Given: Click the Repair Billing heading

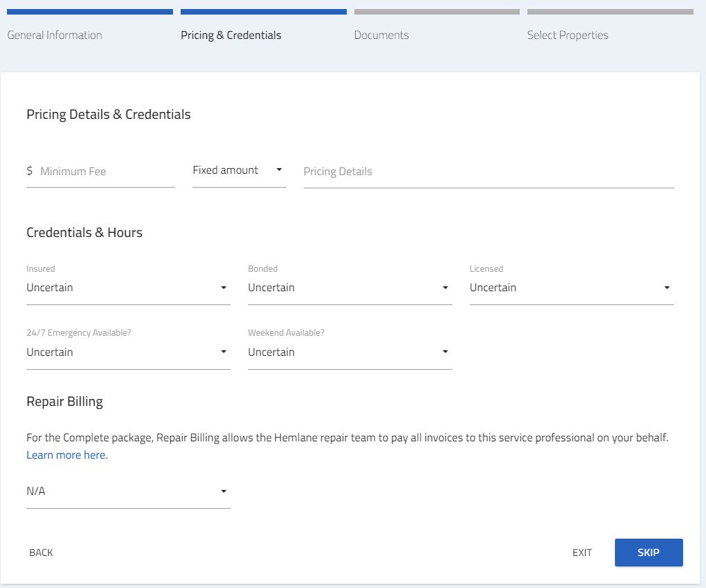Looking at the screenshot, I should click(x=65, y=402).
